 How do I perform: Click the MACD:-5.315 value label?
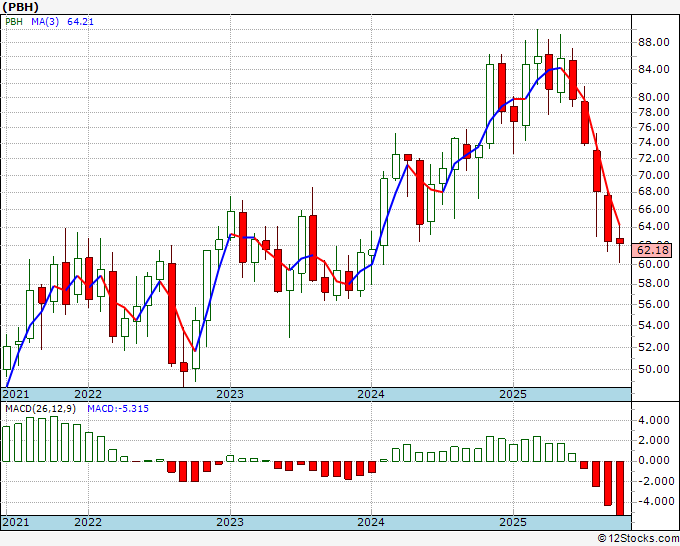tap(118, 409)
